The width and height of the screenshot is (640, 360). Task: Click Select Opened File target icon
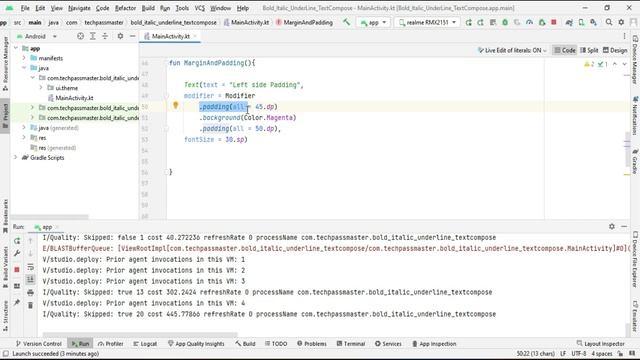pos(80,36)
